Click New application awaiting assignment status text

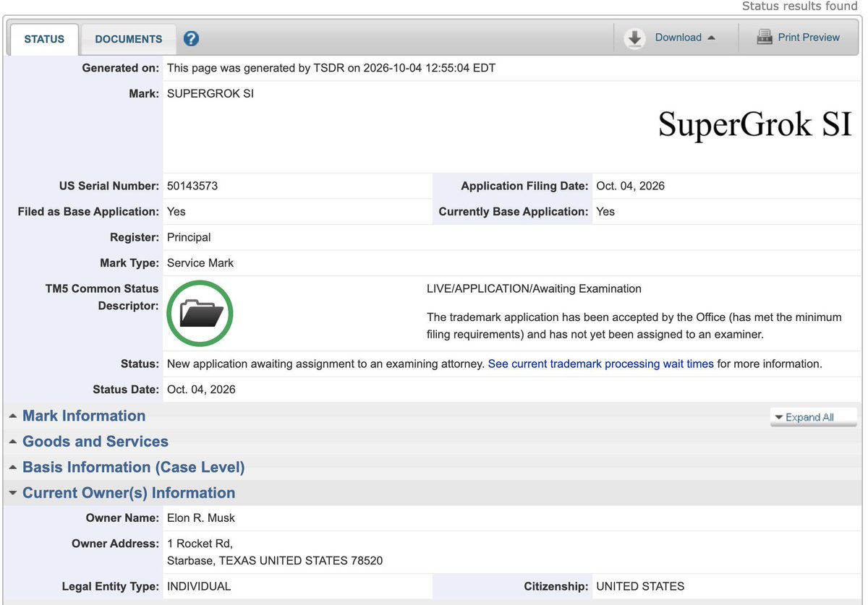(325, 364)
